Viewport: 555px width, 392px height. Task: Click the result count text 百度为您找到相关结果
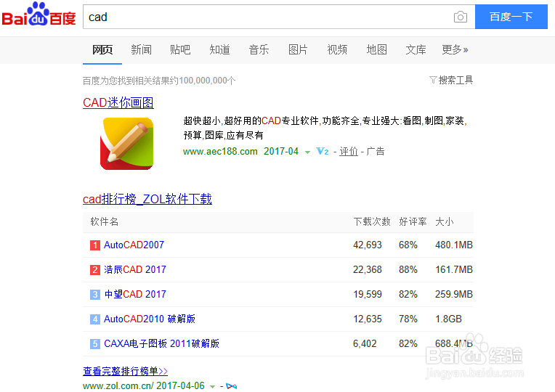[x=159, y=81]
